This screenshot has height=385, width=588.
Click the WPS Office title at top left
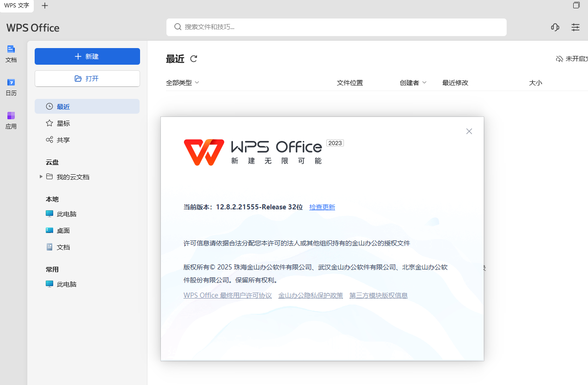click(x=33, y=28)
